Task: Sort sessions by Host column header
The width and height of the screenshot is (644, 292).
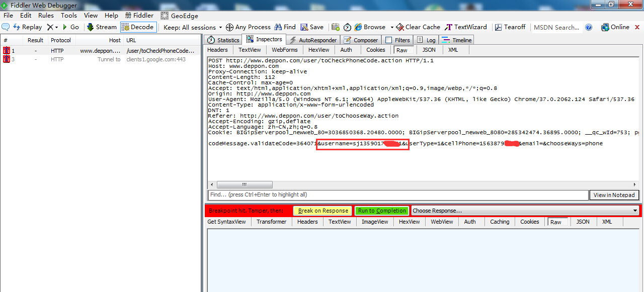Action: coord(99,40)
